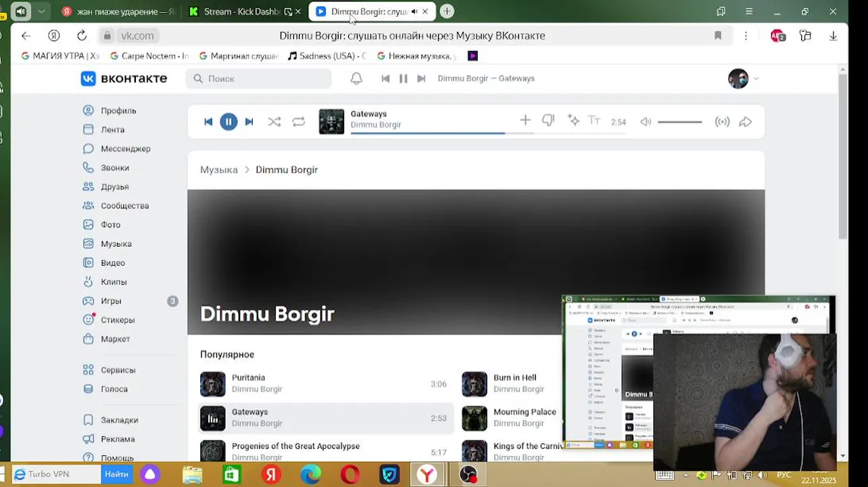This screenshot has width=868, height=487.
Task: Mute the player with the speaker icon
Action: (x=646, y=122)
